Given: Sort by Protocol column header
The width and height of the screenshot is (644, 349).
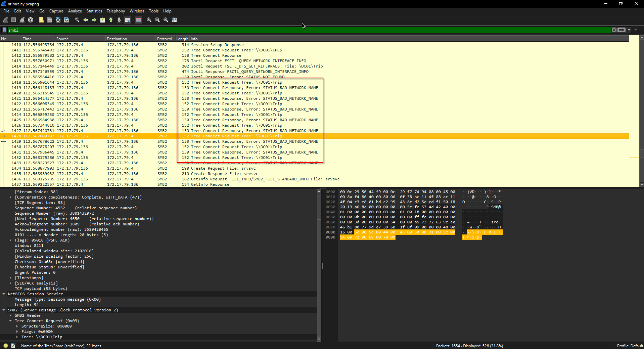Looking at the screenshot, I should tap(165, 39).
